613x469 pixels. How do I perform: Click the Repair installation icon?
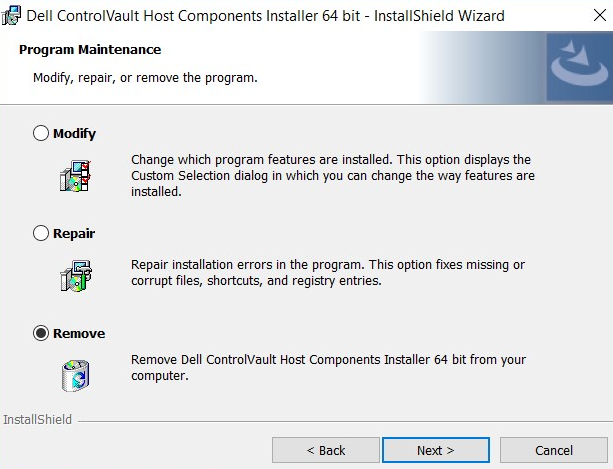(x=76, y=273)
